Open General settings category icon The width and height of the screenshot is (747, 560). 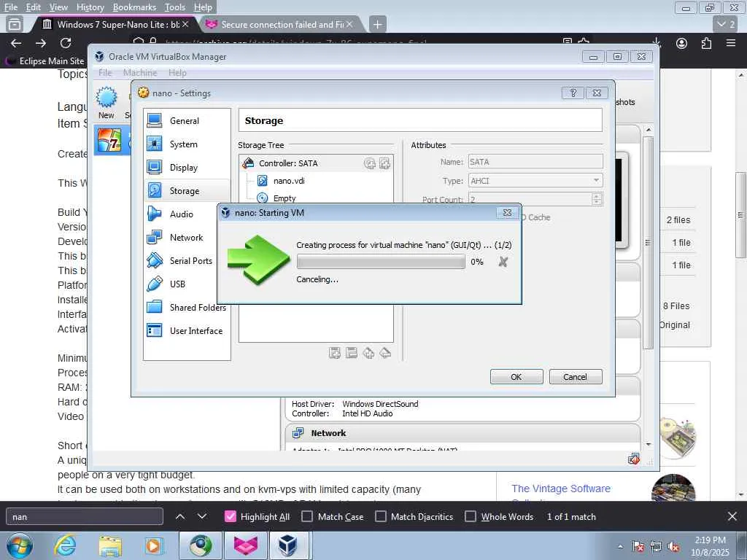(155, 120)
